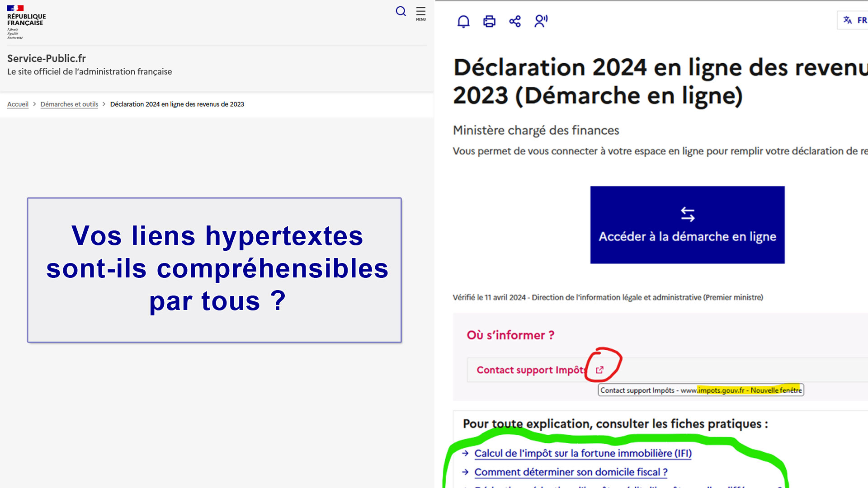Click the printer icon
This screenshot has width=868, height=488.
[x=489, y=21]
